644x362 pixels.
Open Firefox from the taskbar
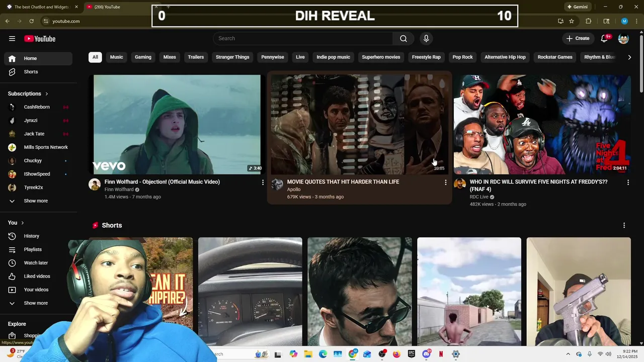[x=396, y=354]
